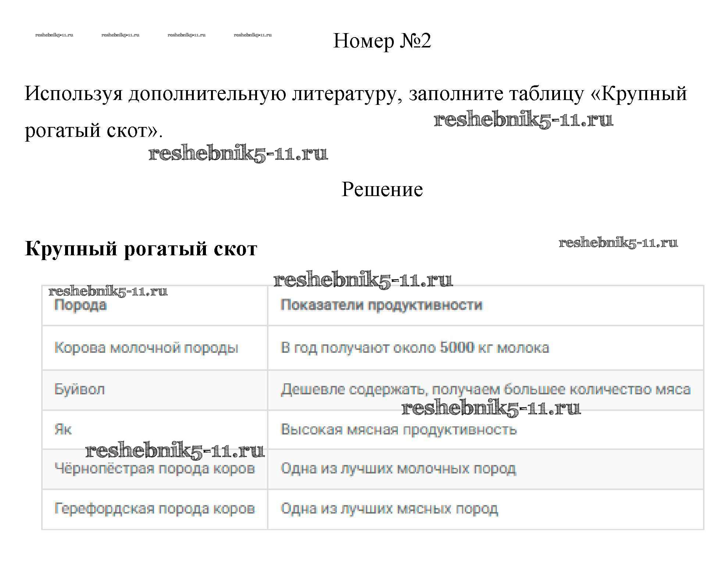Select the 'Корова молочной породы' cell

[x=146, y=348]
